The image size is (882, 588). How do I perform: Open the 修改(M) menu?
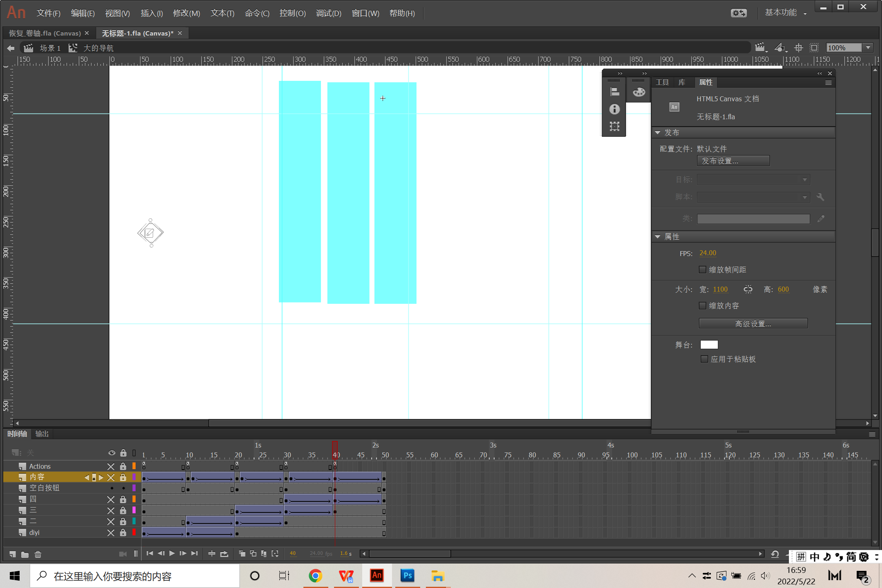pos(186,13)
